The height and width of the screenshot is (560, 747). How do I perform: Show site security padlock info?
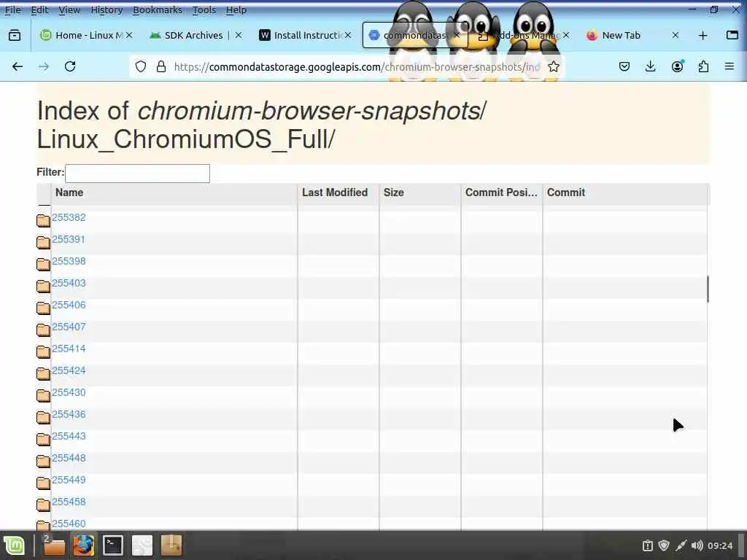coord(161,66)
